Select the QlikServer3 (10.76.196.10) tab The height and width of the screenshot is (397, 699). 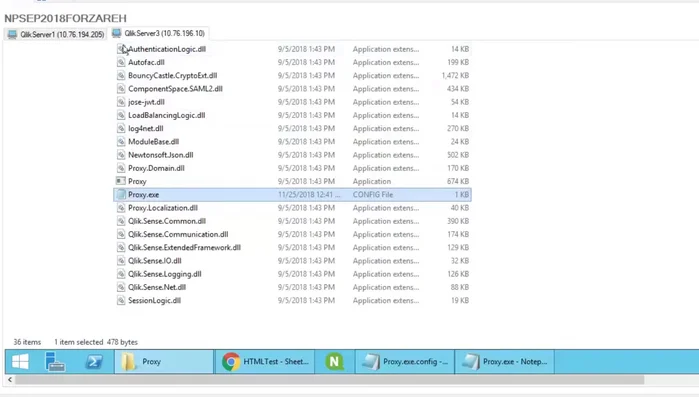point(159,33)
